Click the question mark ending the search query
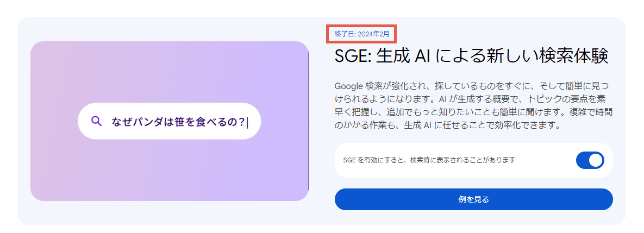Image resolution: width=644 pixels, height=233 pixels. pos(241,122)
